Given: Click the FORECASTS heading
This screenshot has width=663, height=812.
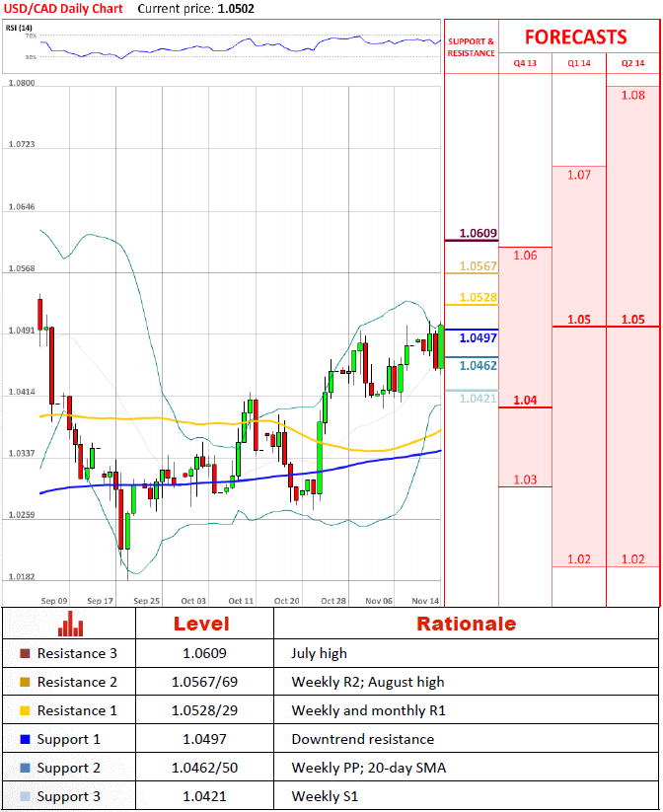Looking at the screenshot, I should [x=575, y=37].
